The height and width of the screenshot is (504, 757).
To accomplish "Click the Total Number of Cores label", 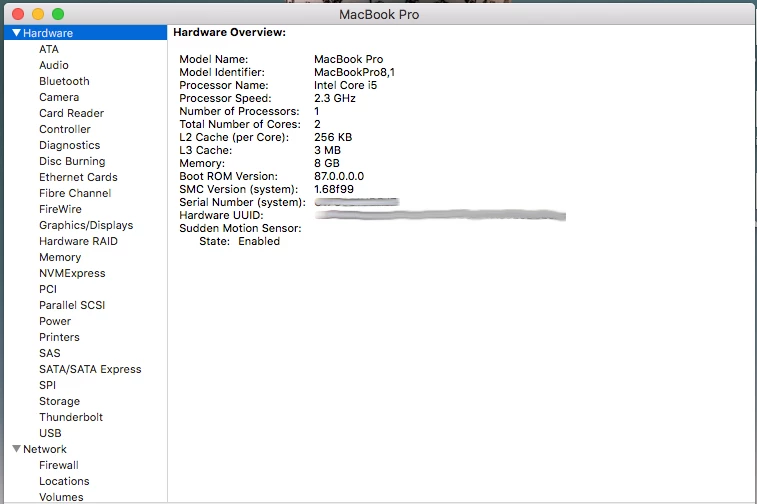I will 240,124.
